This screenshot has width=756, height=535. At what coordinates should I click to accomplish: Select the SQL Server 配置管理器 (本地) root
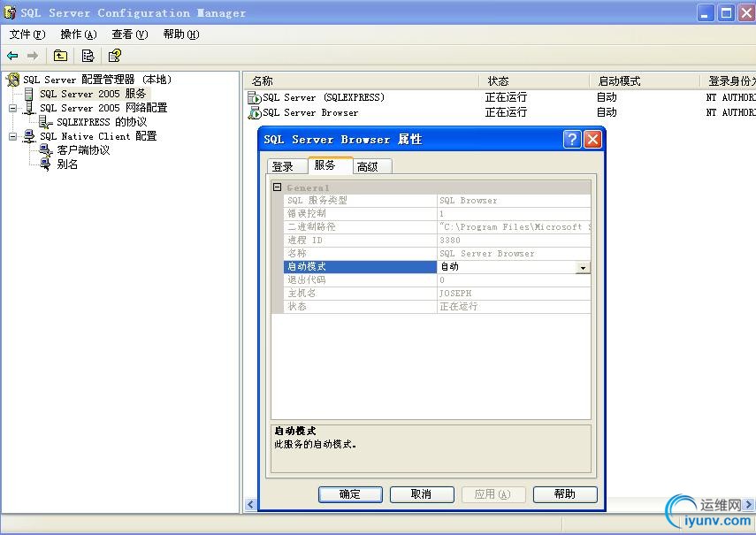(97, 80)
